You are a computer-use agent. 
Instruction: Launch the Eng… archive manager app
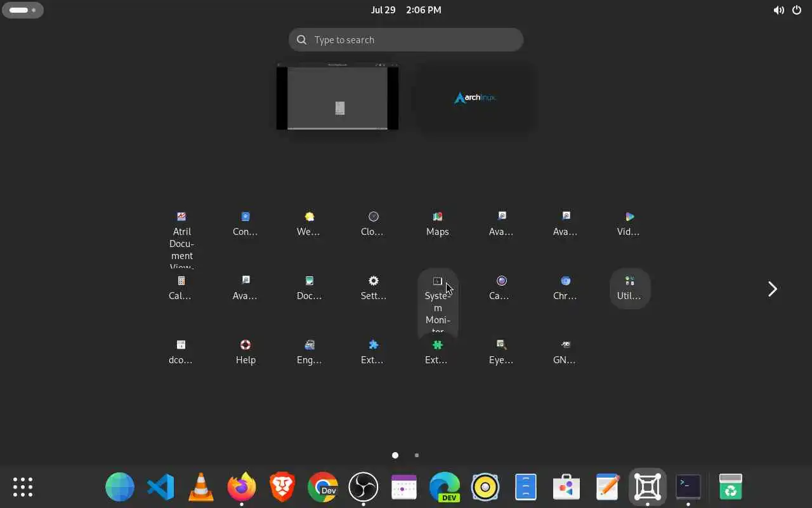(x=309, y=352)
